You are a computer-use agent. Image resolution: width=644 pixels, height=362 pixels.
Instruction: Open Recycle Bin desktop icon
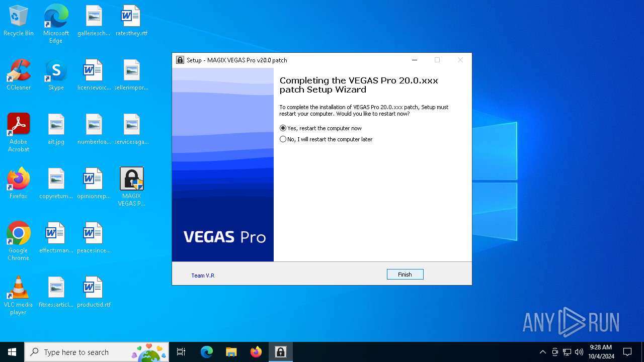tap(19, 21)
